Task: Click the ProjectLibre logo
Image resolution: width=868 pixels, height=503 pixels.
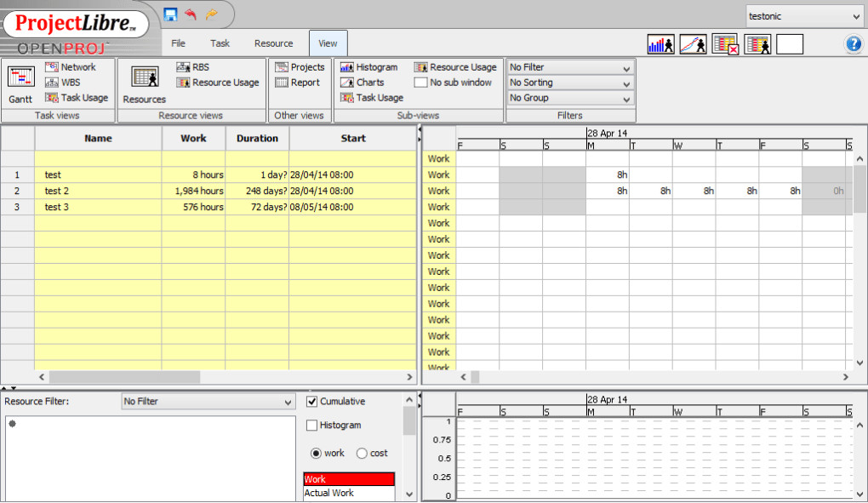Action: click(x=76, y=23)
